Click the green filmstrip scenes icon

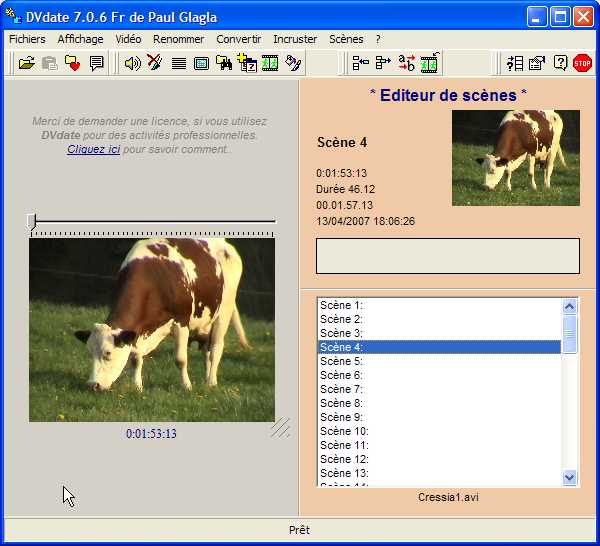270,63
